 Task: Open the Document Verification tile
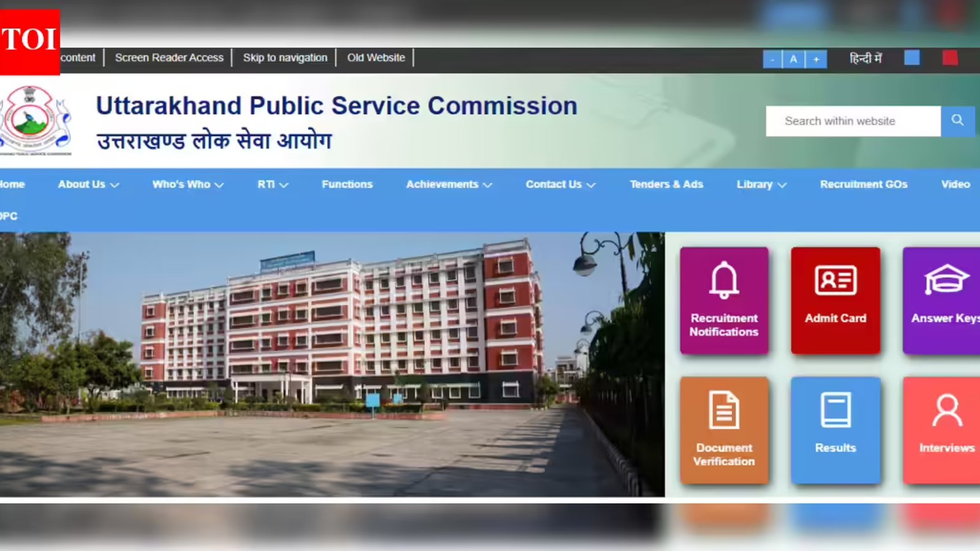pyautogui.click(x=724, y=430)
